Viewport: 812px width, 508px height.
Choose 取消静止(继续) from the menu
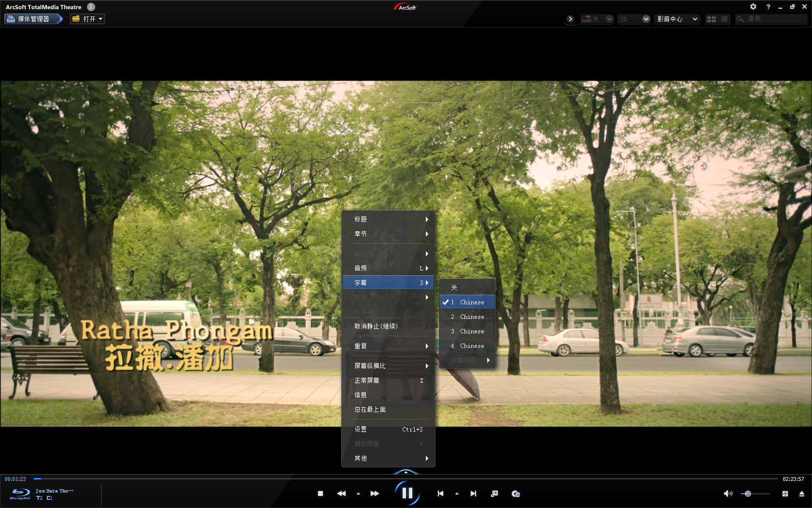388,326
